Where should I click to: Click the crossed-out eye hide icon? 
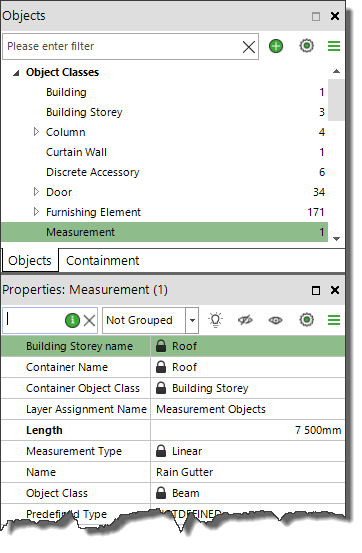coord(245,320)
